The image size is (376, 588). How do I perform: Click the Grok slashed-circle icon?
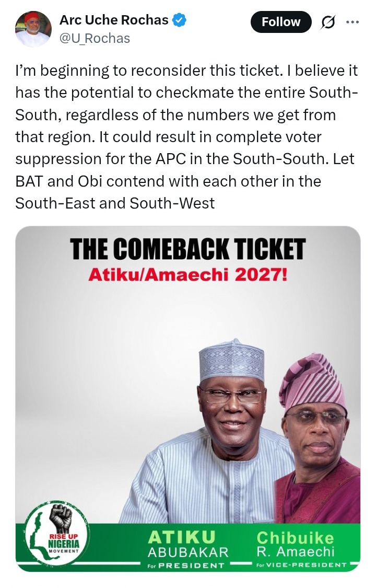click(x=327, y=22)
